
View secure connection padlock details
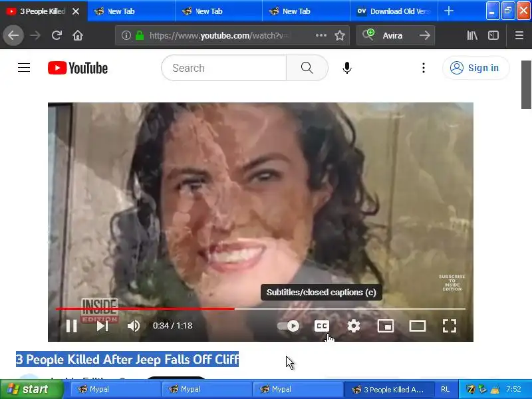point(140,35)
